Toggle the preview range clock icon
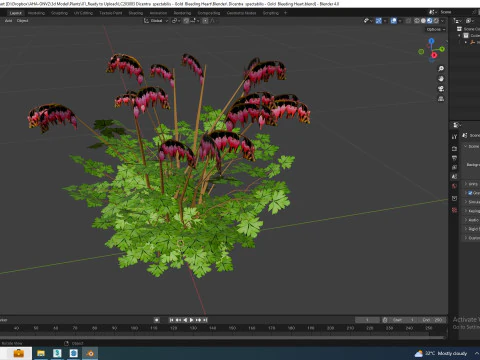Viewport: 480px width, 360px height. pos(385,320)
